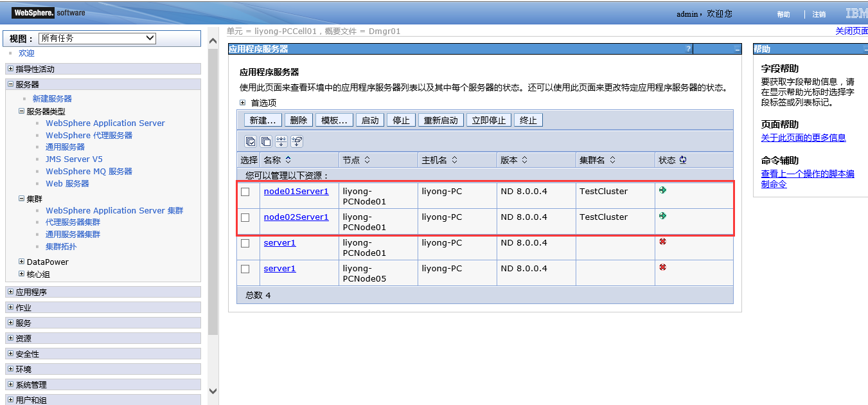The image size is (868, 405).
Task: Collapse the 服务器 section
Action: coord(10,84)
